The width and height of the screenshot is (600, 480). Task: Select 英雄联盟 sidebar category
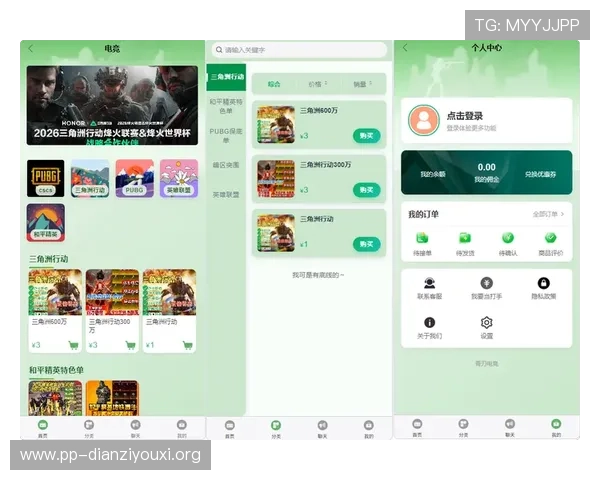226,194
